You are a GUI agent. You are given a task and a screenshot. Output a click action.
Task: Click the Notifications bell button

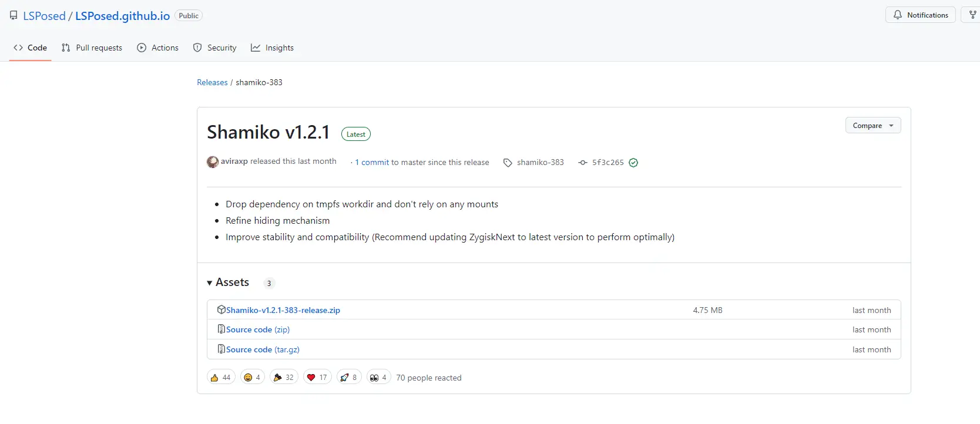click(x=921, y=15)
